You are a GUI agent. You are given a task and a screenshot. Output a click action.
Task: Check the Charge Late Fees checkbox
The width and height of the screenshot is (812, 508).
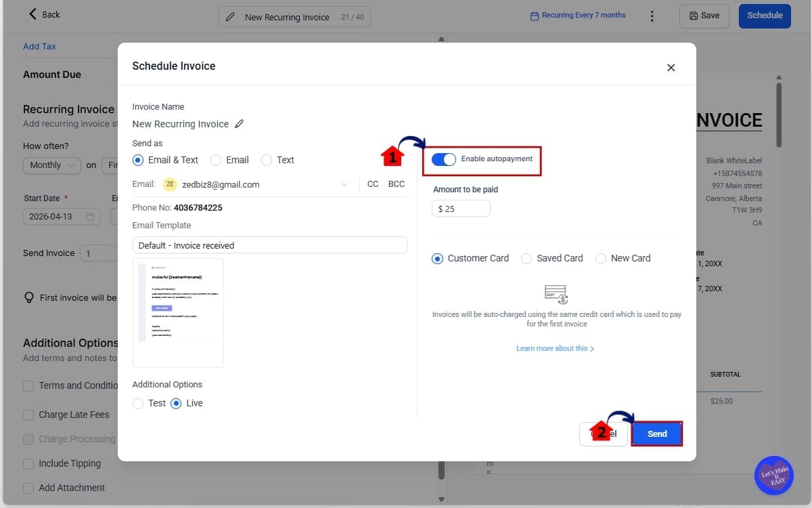click(x=28, y=415)
